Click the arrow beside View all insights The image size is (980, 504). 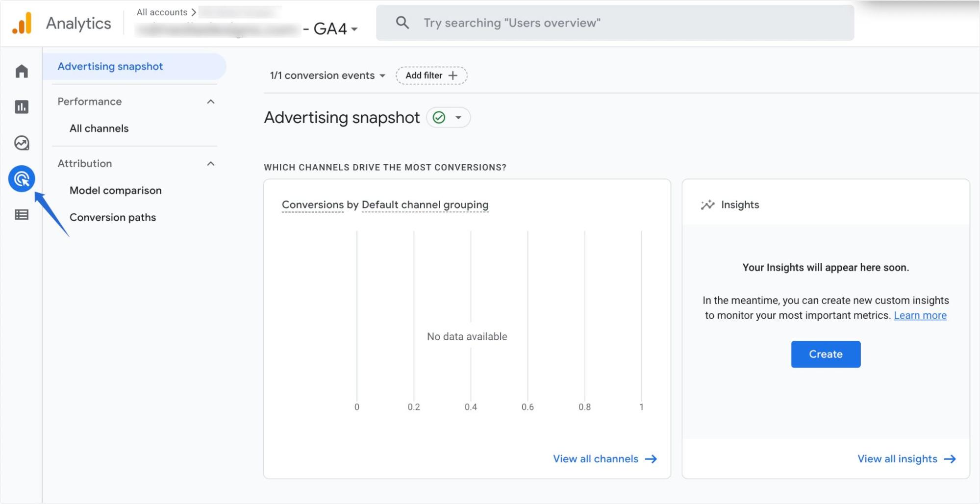tap(950, 459)
